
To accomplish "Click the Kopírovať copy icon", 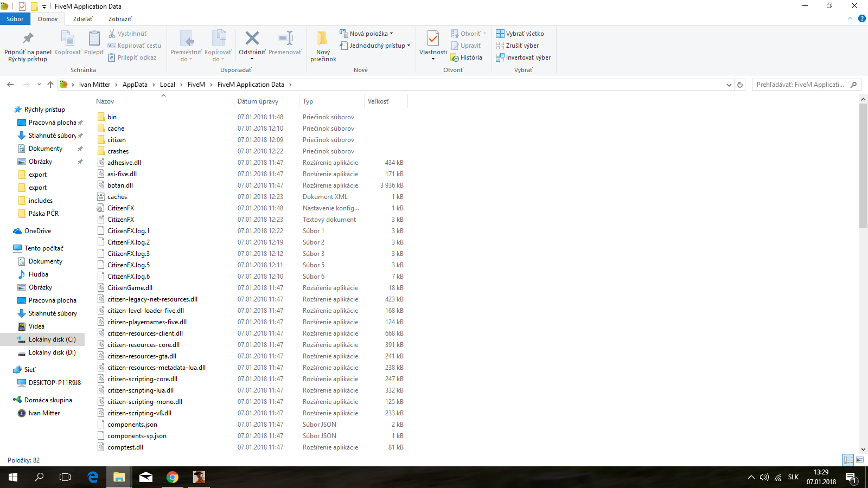I will tap(67, 38).
